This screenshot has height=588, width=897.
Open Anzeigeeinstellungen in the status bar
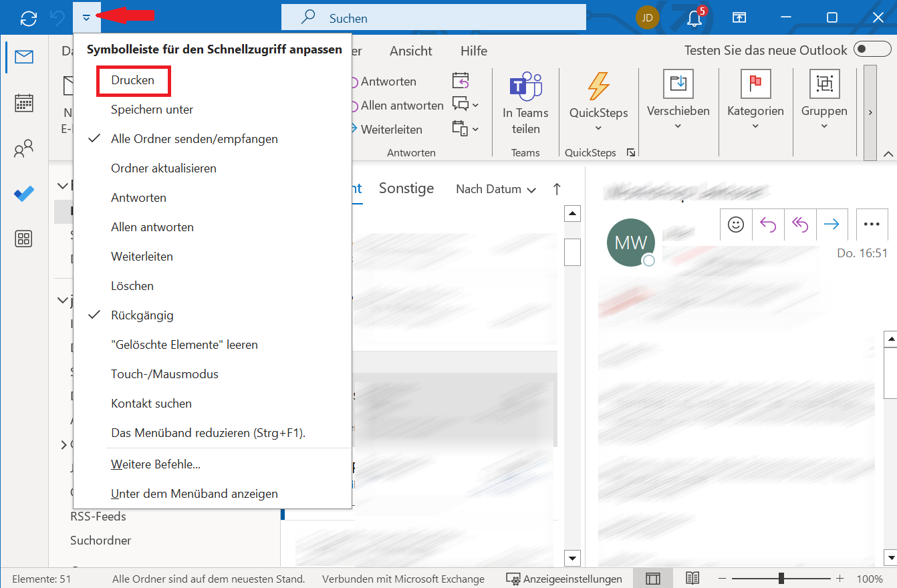pyautogui.click(x=564, y=579)
